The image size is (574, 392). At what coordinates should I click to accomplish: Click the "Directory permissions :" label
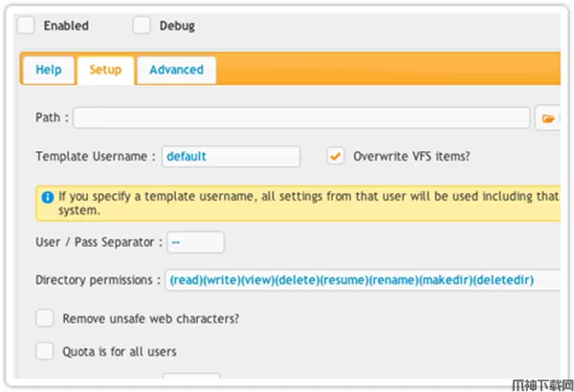tap(98, 280)
